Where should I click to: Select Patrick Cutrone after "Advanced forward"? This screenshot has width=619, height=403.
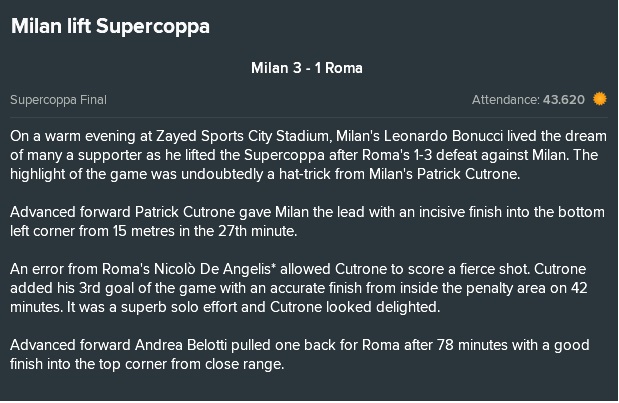185,212
